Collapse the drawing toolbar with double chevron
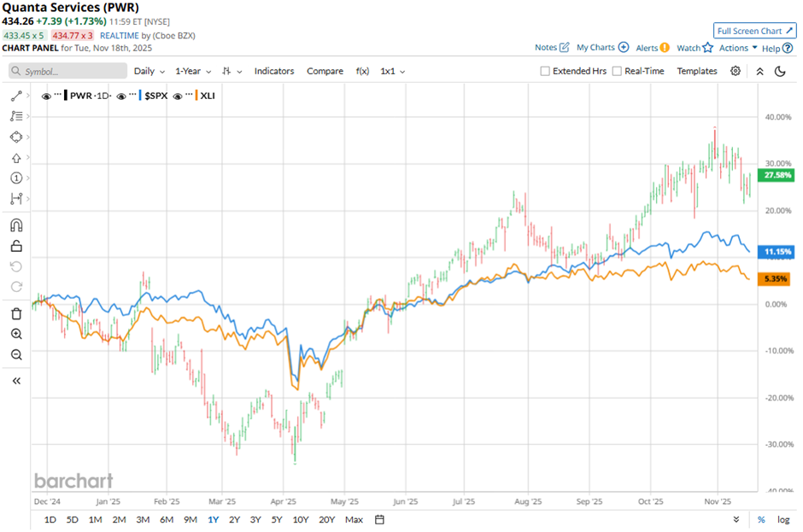 coord(16,381)
